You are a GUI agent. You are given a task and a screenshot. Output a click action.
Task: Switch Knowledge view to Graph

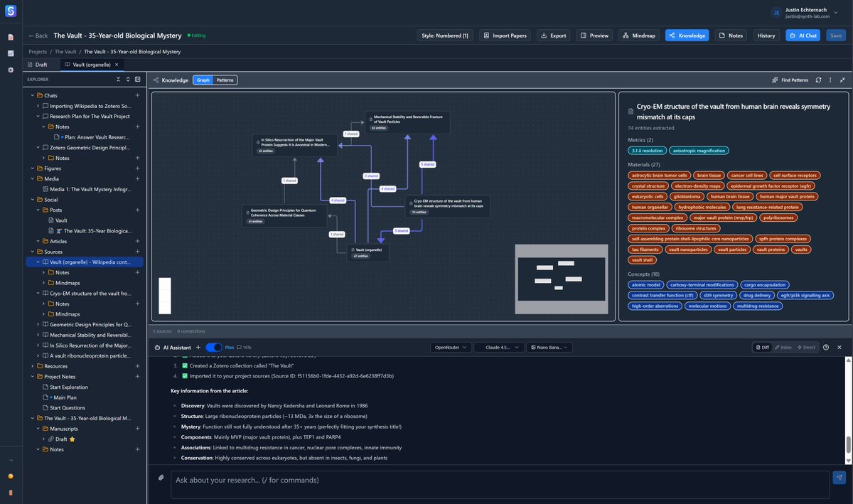click(x=203, y=80)
